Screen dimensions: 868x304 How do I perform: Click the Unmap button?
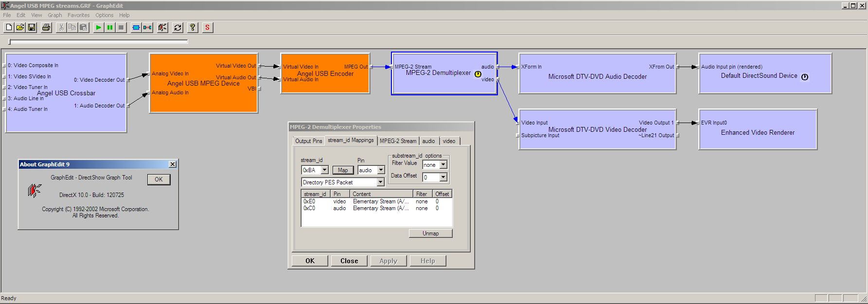pos(430,233)
